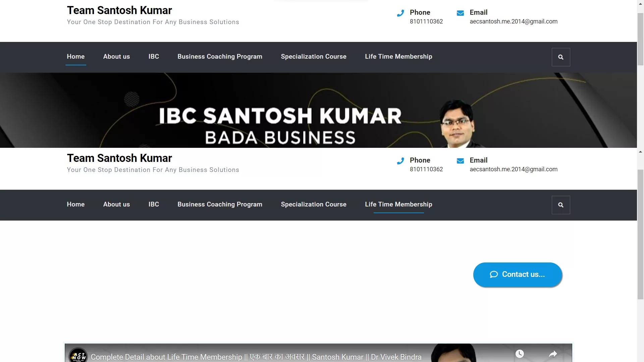Click the email address in the lower header

pos(514,169)
